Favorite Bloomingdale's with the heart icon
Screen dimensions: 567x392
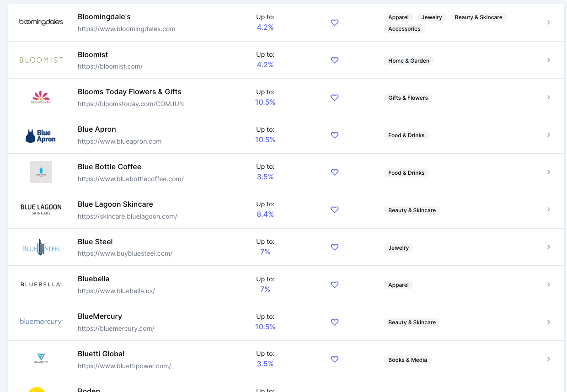[x=335, y=22]
